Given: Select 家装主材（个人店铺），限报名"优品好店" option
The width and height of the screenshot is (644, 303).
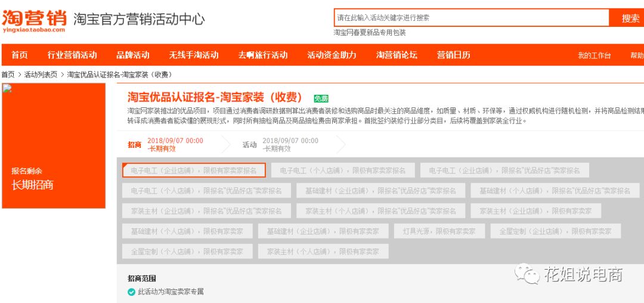Looking at the screenshot, I should [x=380, y=211].
